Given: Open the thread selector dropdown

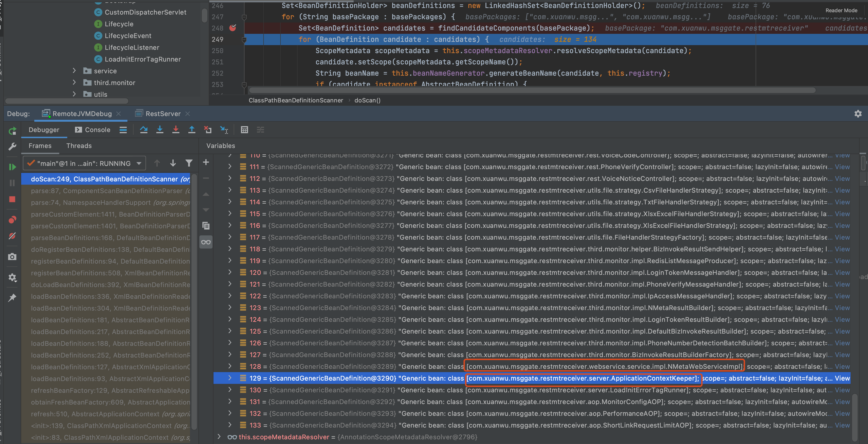Looking at the screenshot, I should pos(84,163).
